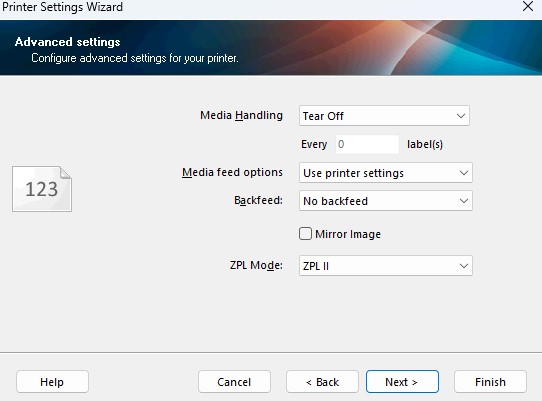Advance to the next wizard page
Viewport: 542px width, 401px height.
(x=402, y=382)
